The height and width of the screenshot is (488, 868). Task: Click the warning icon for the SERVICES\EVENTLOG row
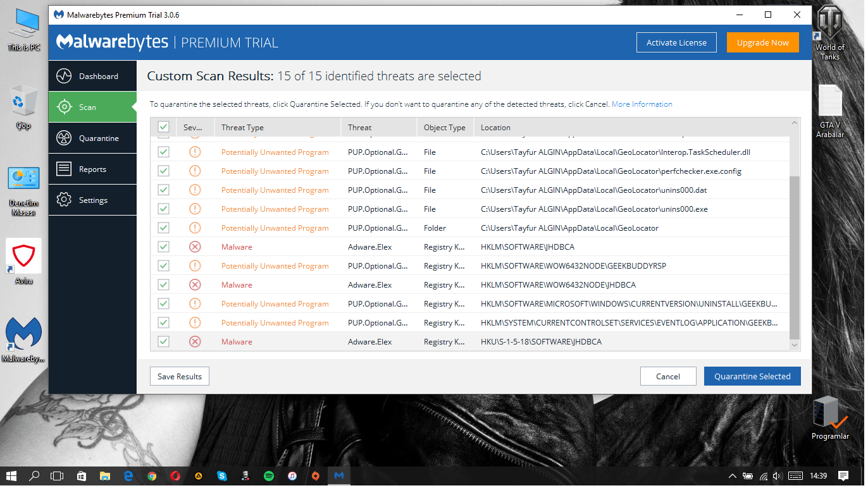tap(195, 323)
